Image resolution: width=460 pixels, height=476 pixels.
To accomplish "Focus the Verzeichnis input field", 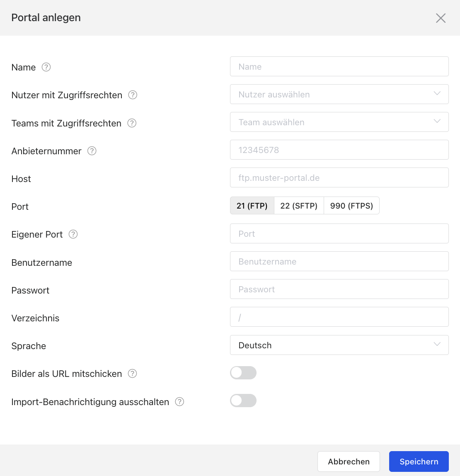I will tap(339, 317).
